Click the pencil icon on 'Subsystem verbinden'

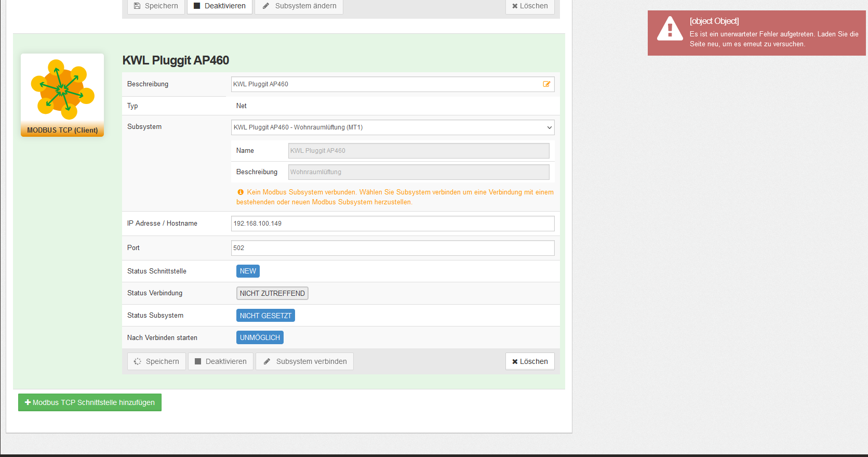(x=266, y=362)
